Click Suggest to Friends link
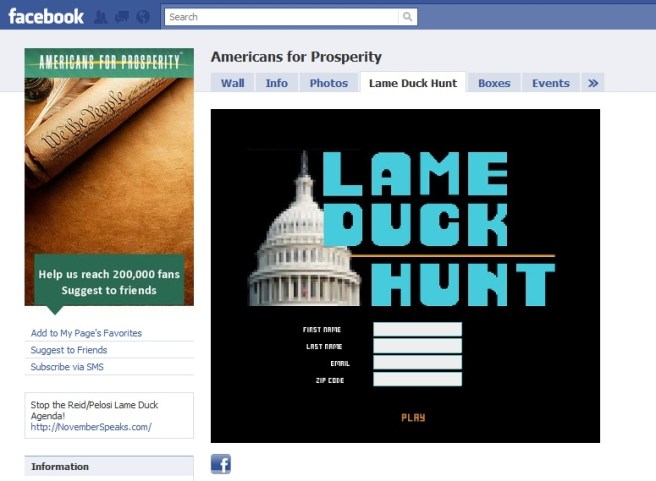The height and width of the screenshot is (481, 656). (x=69, y=350)
